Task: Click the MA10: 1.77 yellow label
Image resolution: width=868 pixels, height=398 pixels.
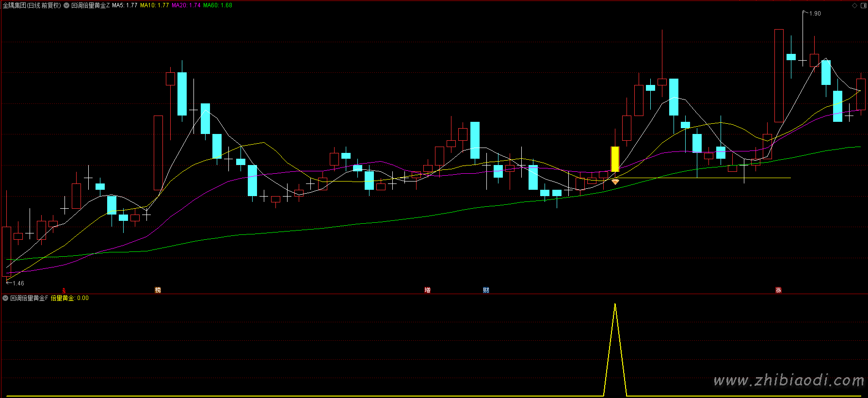Action: [154, 5]
